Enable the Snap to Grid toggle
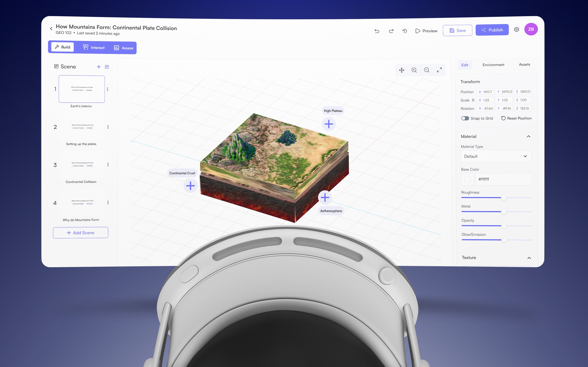The height and width of the screenshot is (367, 588). point(465,118)
